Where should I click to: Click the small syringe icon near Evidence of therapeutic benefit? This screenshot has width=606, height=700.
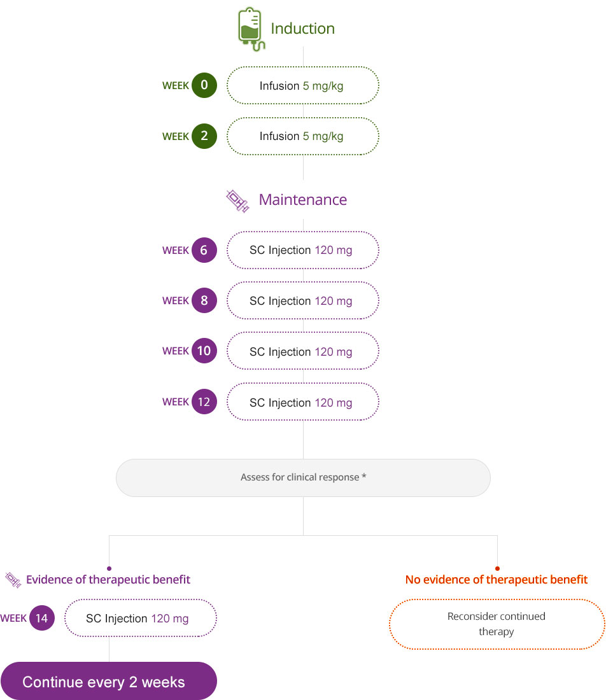point(13,580)
